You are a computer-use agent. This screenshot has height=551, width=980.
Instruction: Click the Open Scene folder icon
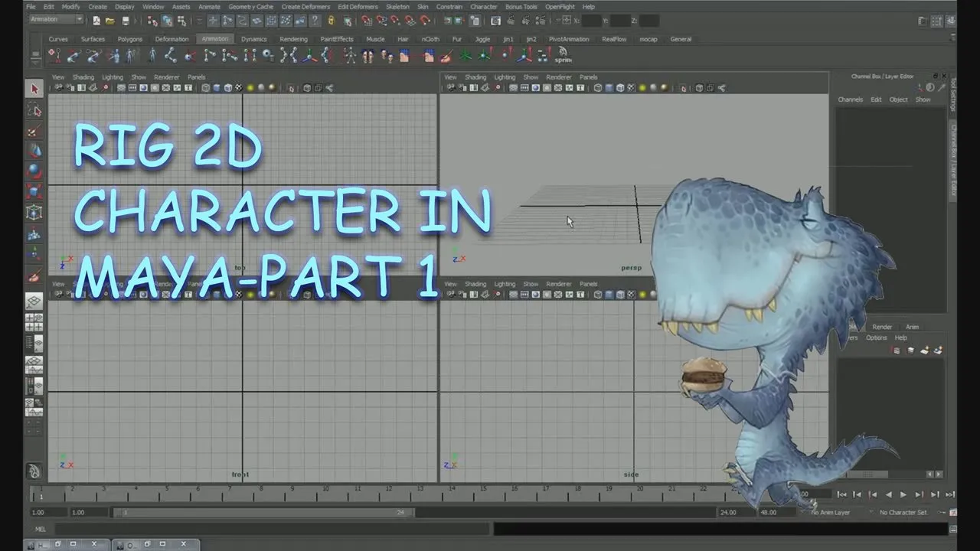click(111, 21)
